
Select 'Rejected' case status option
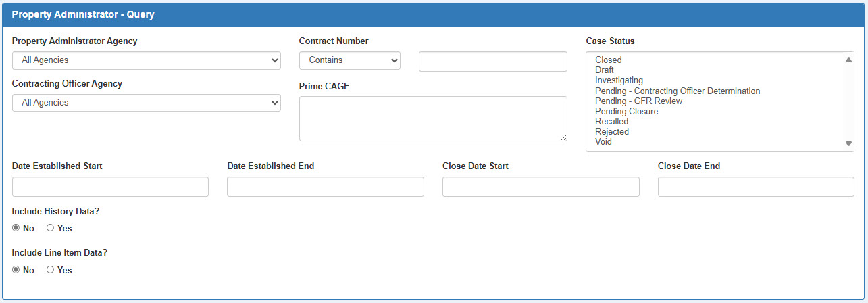pos(612,131)
